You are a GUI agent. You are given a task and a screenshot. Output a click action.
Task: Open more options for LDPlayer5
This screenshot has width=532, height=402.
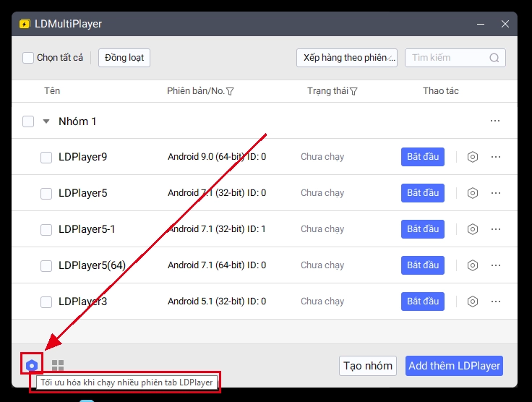[x=496, y=193]
